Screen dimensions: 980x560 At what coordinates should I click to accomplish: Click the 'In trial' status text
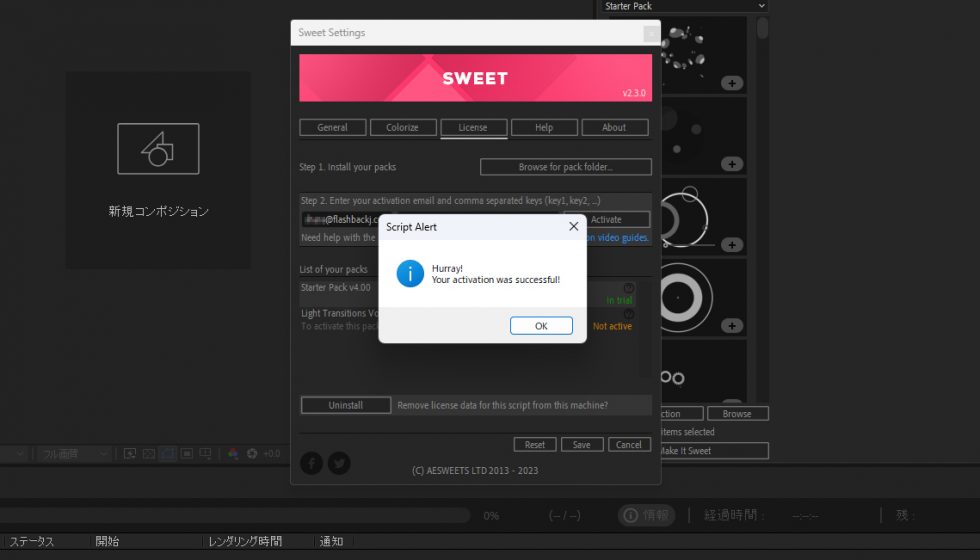[619, 301]
